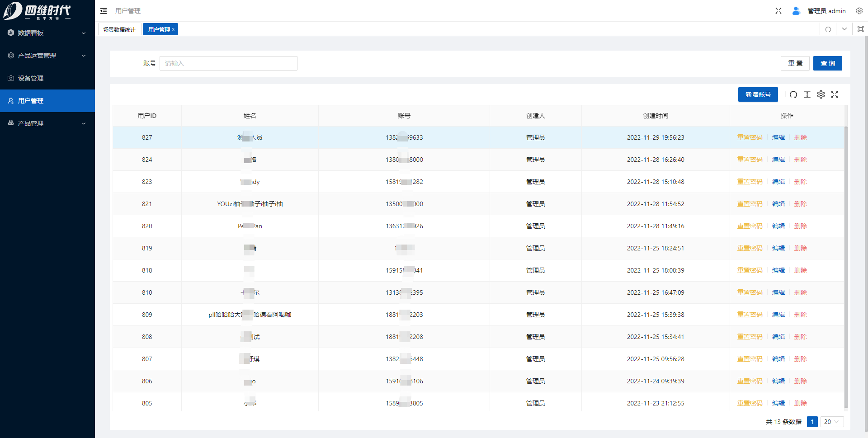Image resolution: width=868 pixels, height=438 pixels.
Task: Click the admin user avatar
Action: (796, 11)
